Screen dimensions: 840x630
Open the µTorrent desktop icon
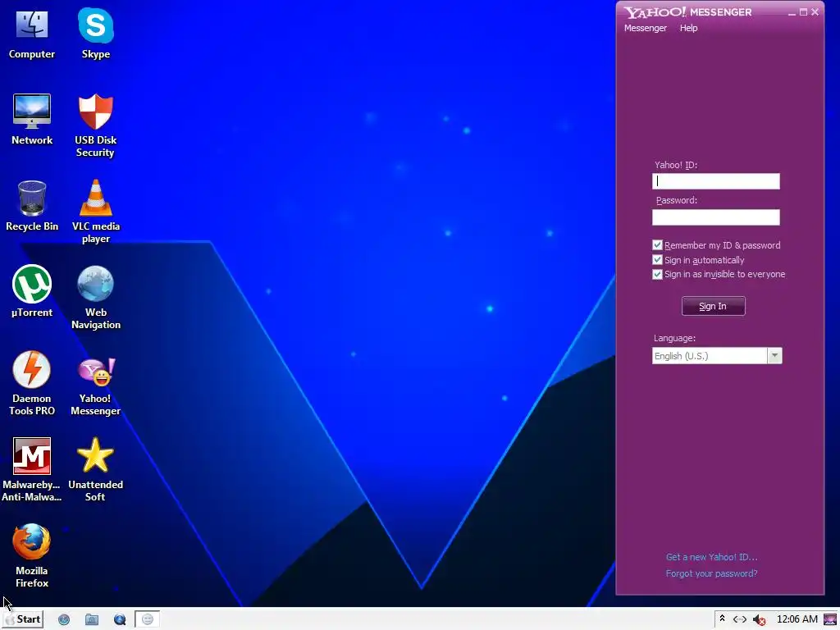[32, 291]
